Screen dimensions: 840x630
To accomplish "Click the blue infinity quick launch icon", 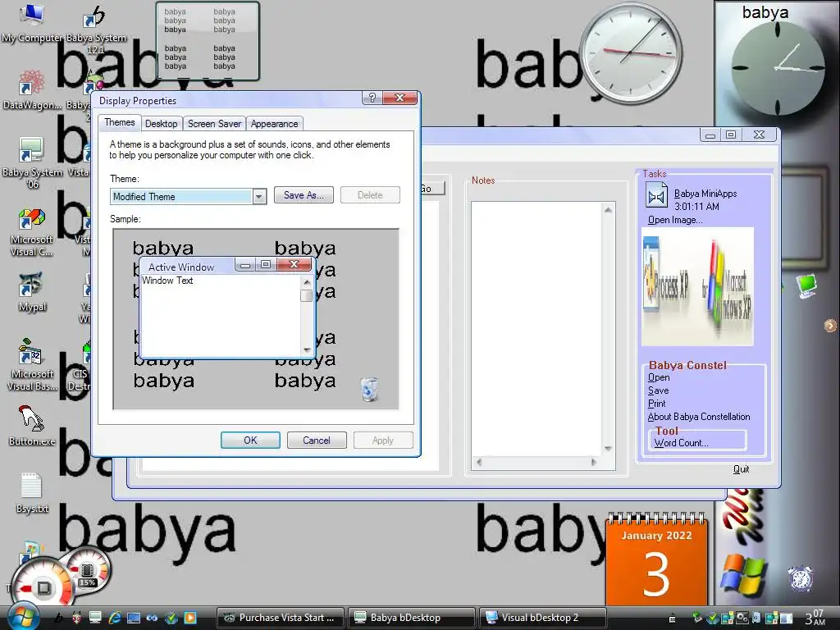I will point(152,618).
